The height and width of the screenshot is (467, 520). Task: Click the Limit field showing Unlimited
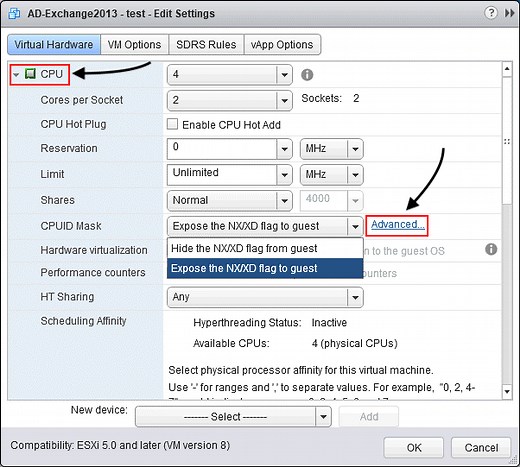222,174
